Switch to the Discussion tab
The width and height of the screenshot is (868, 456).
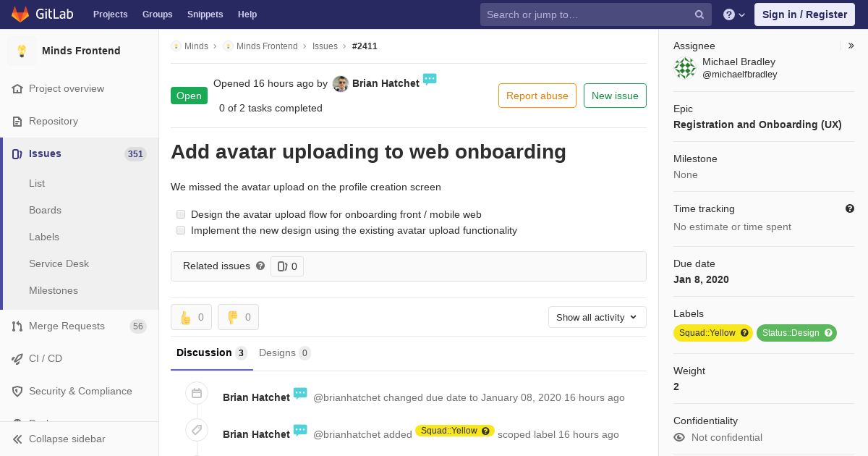click(212, 353)
